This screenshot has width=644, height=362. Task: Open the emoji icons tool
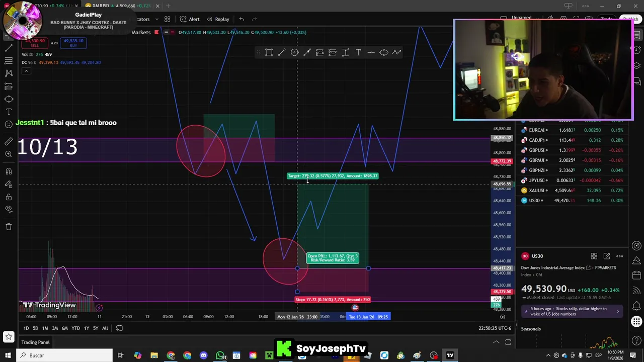9,124
